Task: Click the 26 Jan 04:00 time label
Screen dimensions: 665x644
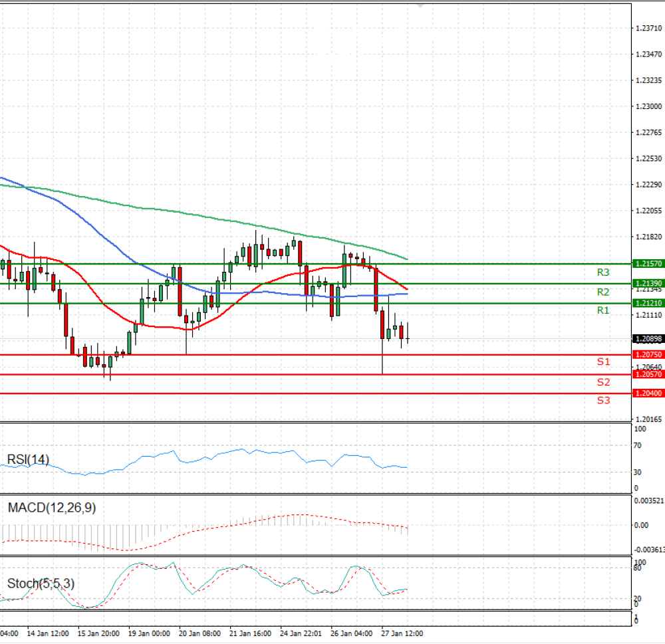Action: (x=352, y=633)
